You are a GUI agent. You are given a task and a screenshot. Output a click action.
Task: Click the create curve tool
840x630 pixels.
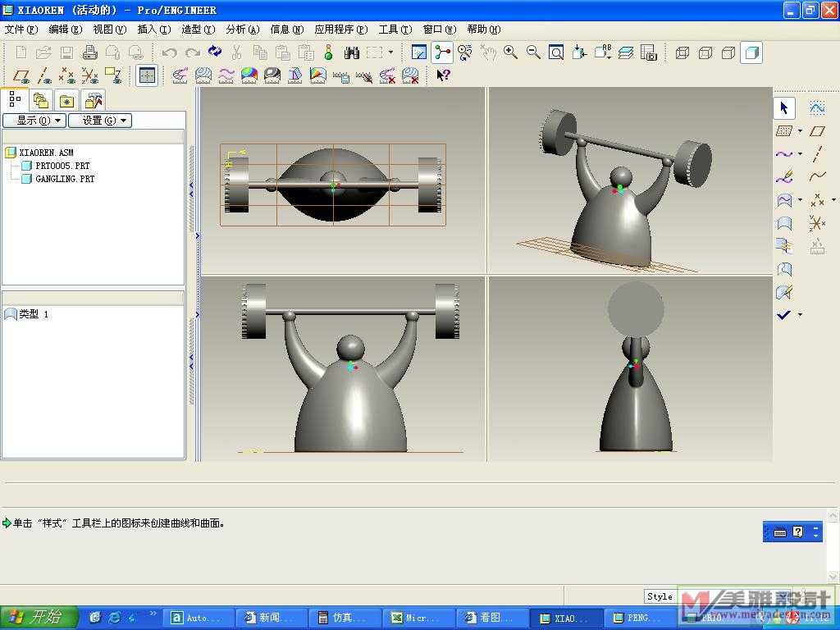click(784, 154)
